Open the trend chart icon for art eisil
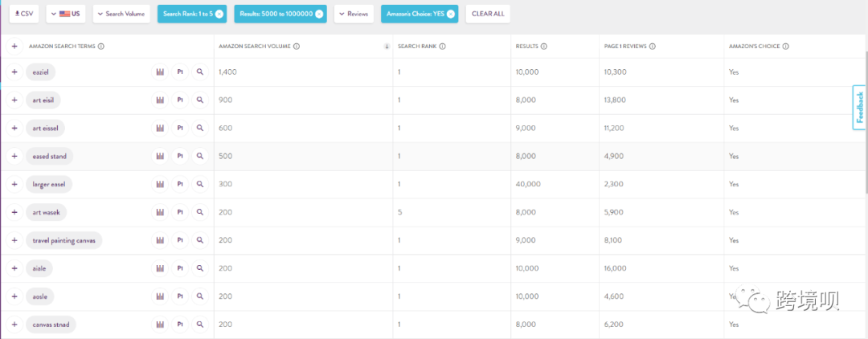The width and height of the screenshot is (868, 339). tap(160, 100)
